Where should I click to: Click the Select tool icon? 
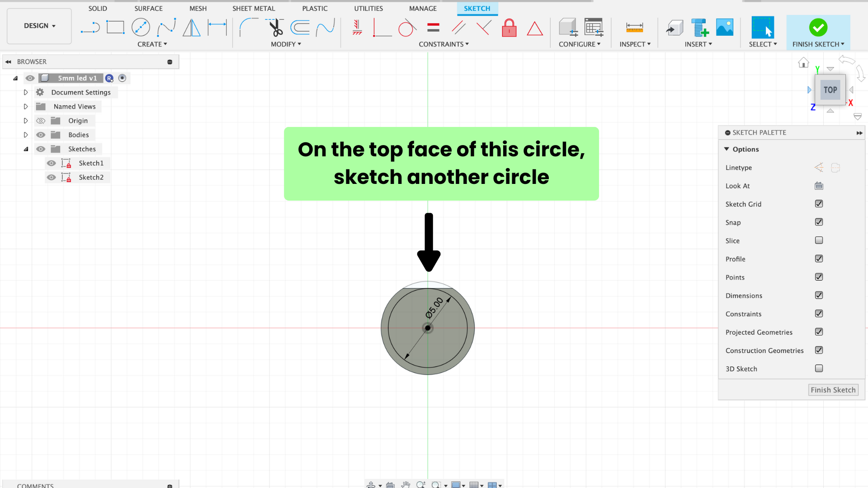(x=763, y=28)
